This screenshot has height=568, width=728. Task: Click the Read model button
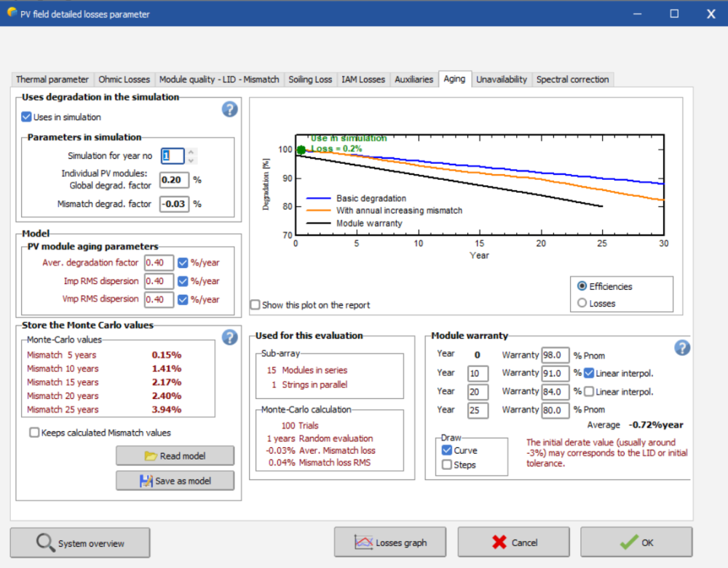pyautogui.click(x=175, y=456)
